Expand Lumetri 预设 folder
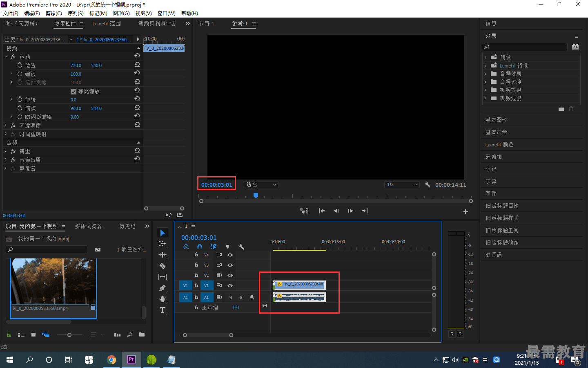Viewport: 588px width, 368px height. click(485, 65)
